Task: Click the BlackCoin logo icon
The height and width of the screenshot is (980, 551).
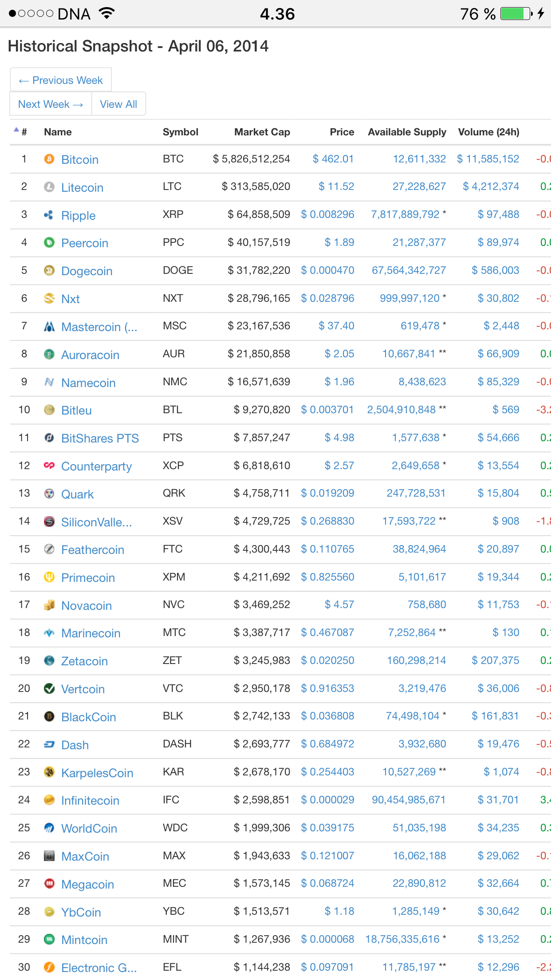Action: pyautogui.click(x=49, y=716)
